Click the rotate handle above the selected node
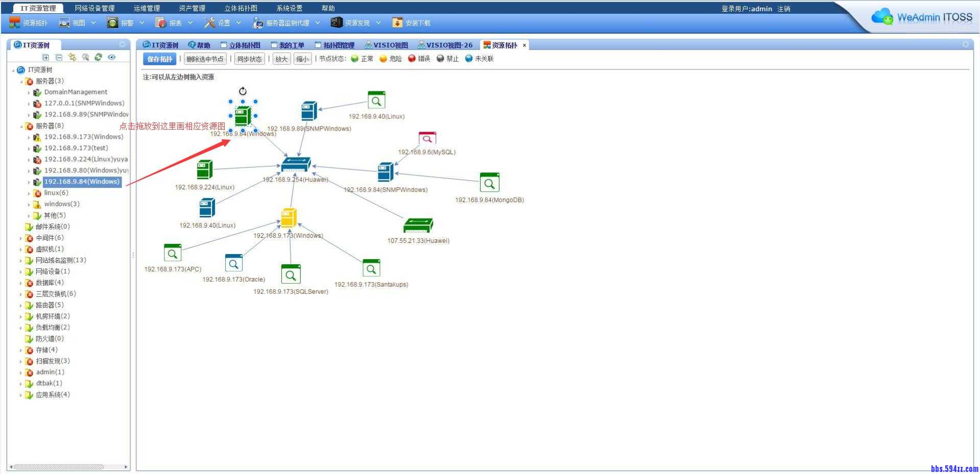This screenshot has width=980, height=474. coord(243,91)
